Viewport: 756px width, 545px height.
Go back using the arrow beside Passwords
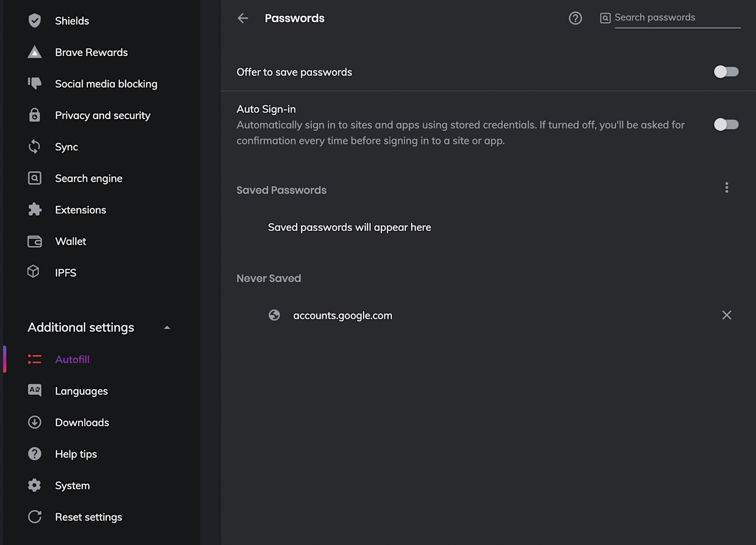tap(243, 18)
